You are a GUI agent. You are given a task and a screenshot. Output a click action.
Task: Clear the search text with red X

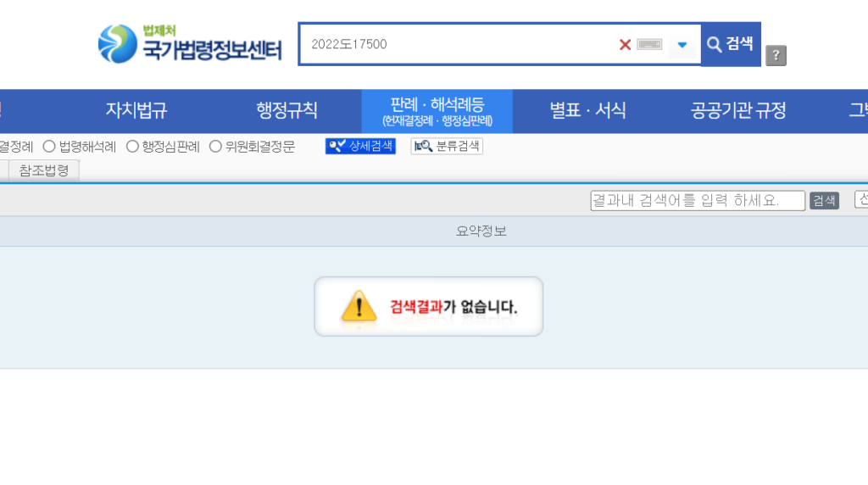625,44
